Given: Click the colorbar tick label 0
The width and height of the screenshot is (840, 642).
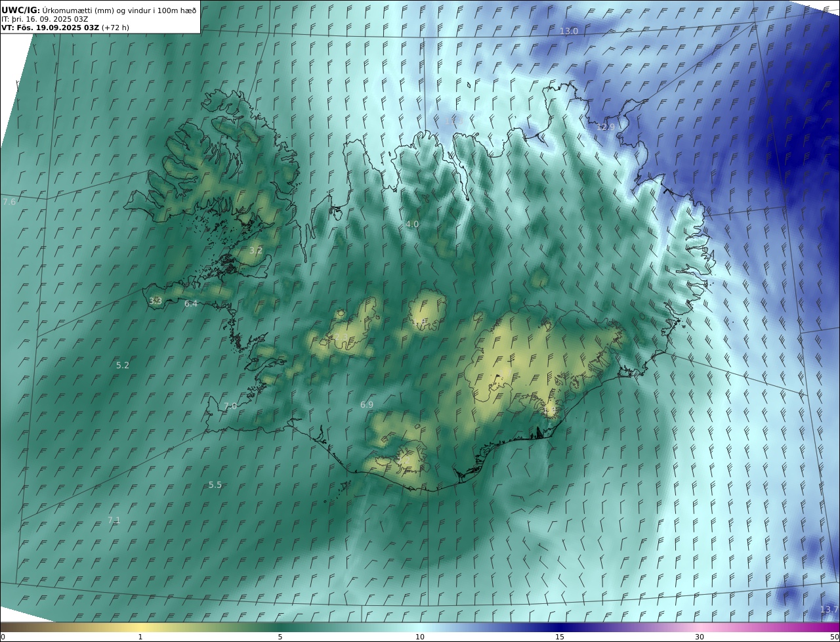Looking at the screenshot, I should click(x=3, y=637).
